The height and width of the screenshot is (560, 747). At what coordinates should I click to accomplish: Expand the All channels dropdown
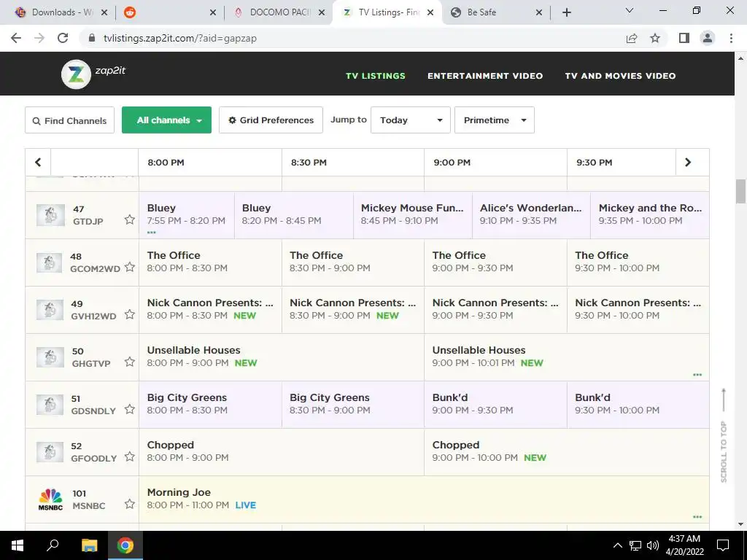pos(167,120)
